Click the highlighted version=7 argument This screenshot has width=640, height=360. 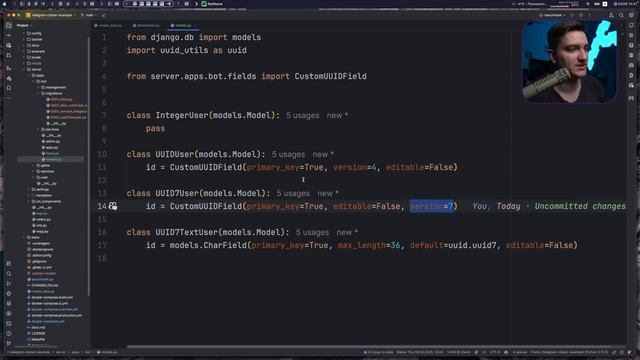[x=431, y=206]
